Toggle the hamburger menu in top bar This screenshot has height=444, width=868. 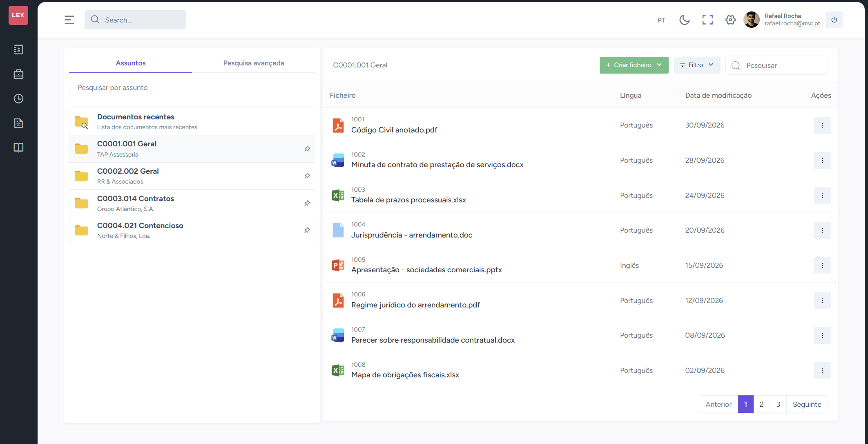[x=69, y=20]
